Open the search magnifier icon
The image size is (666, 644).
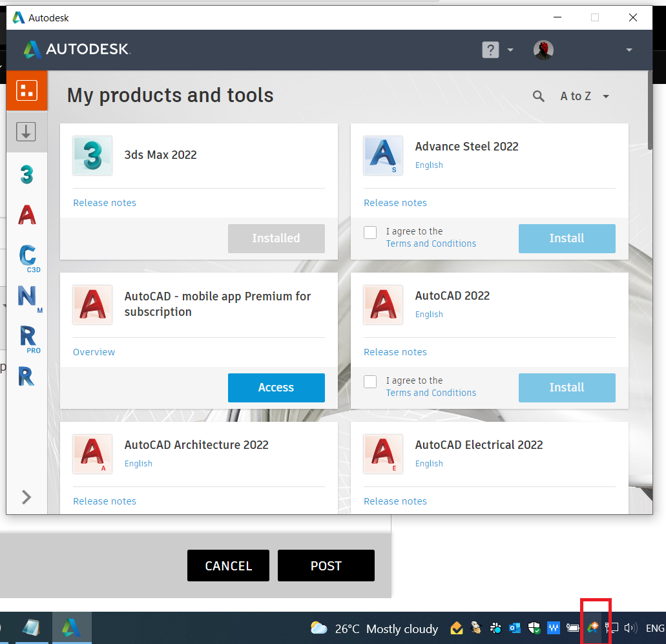click(x=539, y=96)
